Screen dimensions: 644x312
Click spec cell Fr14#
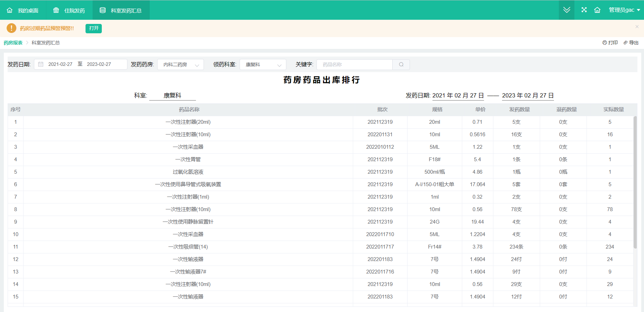435,247
